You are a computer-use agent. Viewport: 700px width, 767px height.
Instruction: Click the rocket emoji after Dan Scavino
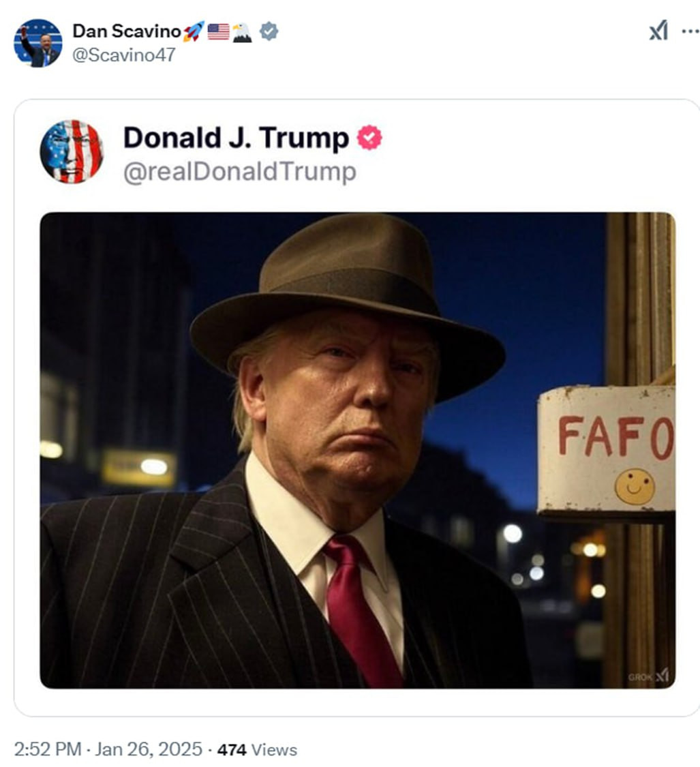194,31
